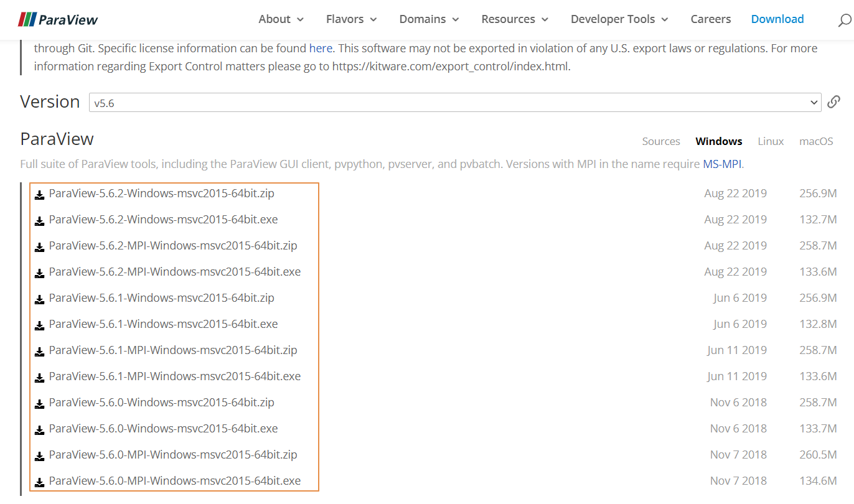Click download icon for ParaView-5.6.2-Windows-msvc2015-64bit.exe
Image resolution: width=854 pixels, height=504 pixels.
[x=39, y=221]
